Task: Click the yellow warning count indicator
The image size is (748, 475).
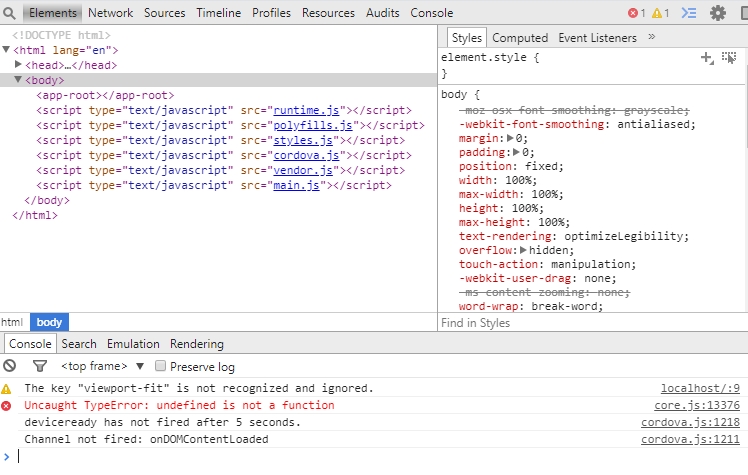Action: click(x=661, y=13)
